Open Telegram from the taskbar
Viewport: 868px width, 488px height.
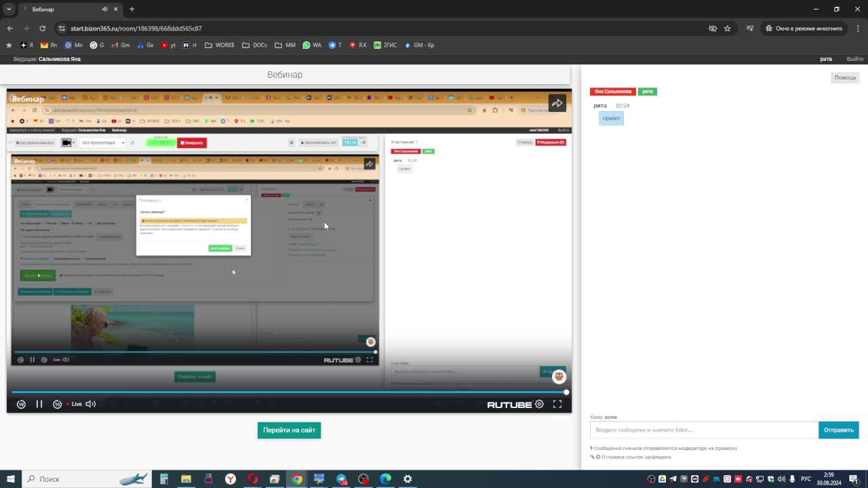pyautogui.click(x=341, y=479)
